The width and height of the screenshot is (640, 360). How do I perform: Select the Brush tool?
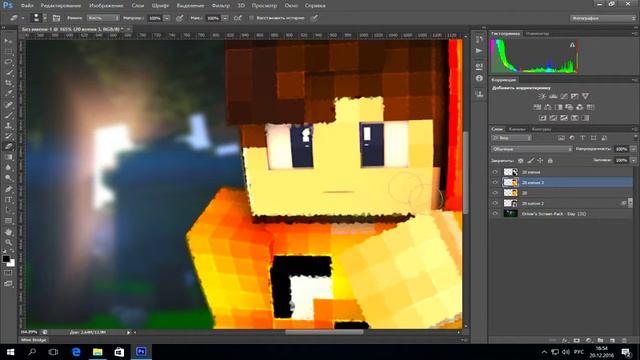click(x=8, y=115)
